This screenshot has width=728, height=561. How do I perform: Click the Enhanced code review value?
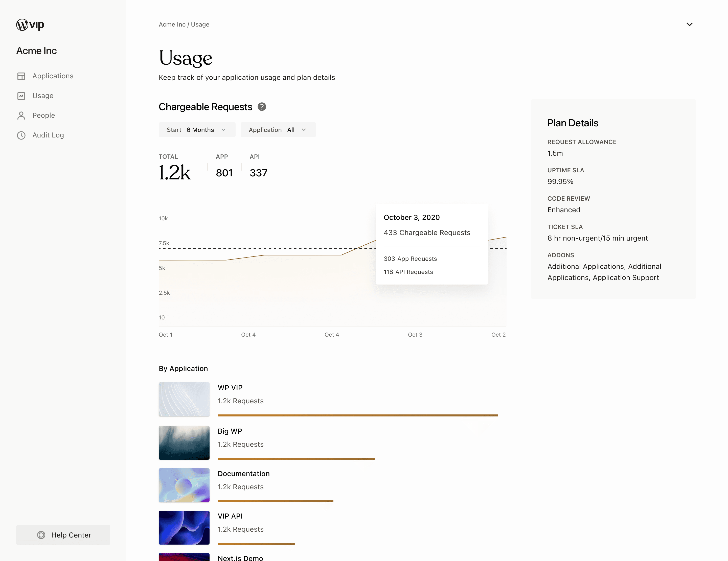click(564, 210)
